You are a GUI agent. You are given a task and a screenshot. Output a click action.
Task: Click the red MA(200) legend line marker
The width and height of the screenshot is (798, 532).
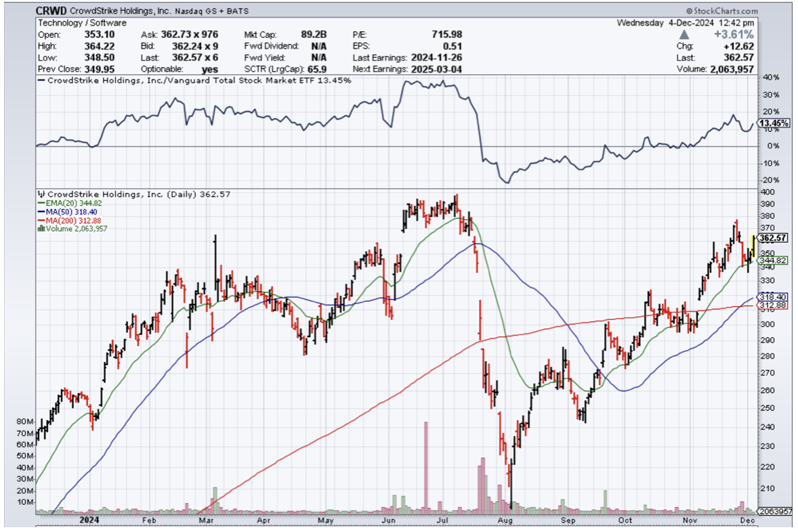[x=41, y=220]
